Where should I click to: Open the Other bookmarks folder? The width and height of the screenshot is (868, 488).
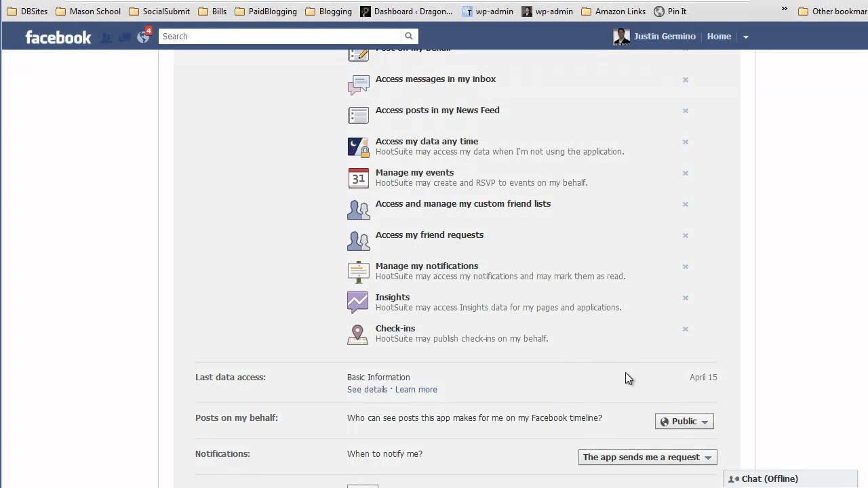pos(832,11)
